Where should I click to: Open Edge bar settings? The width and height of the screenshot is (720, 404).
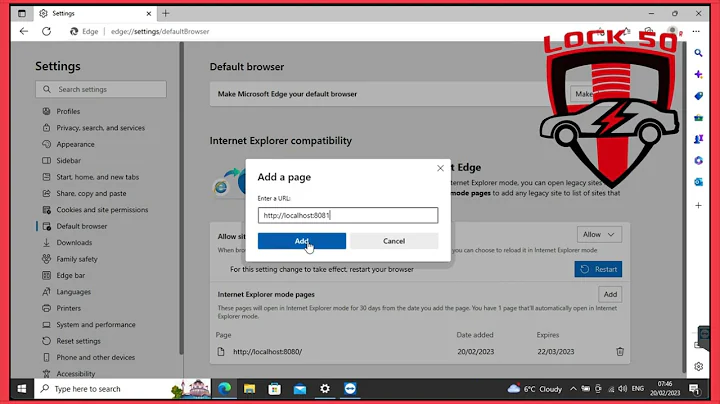tap(70, 275)
